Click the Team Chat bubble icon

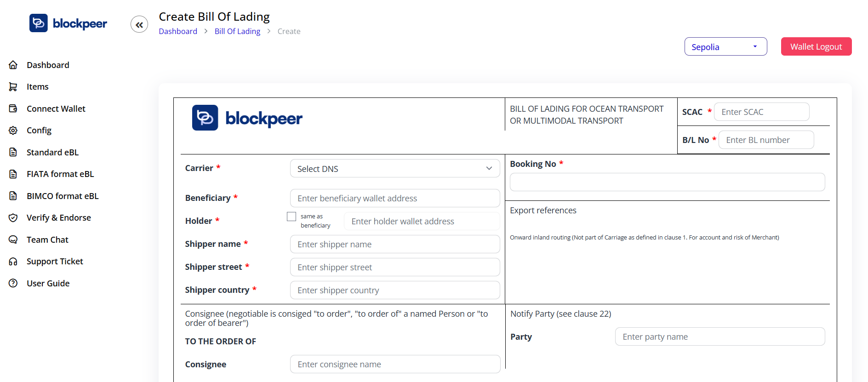tap(13, 239)
